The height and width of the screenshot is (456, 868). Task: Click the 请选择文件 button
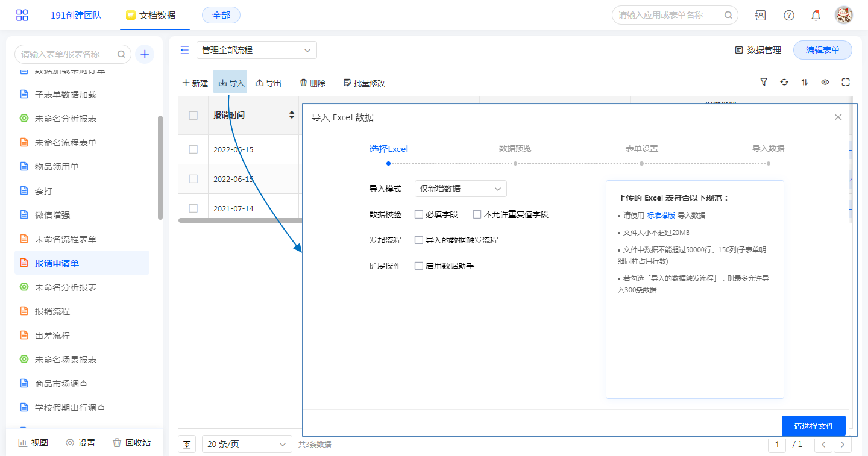[x=813, y=426]
